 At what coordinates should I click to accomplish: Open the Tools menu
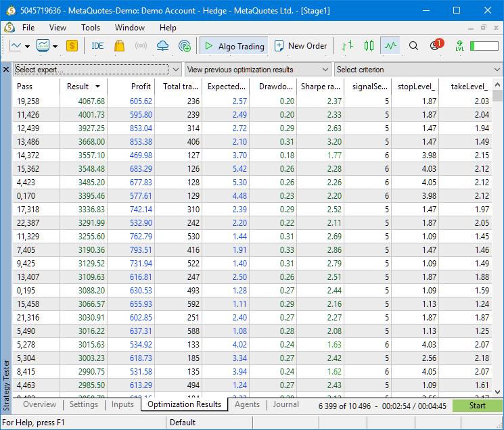pyautogui.click(x=91, y=28)
